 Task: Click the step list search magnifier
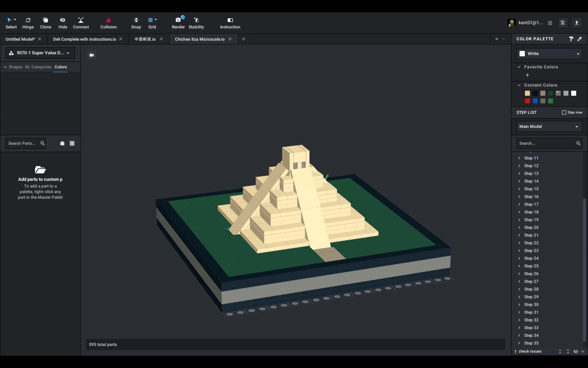[x=578, y=143]
